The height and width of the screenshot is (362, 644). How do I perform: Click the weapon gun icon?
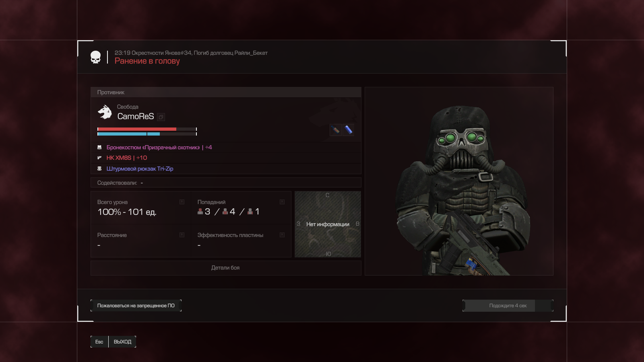pos(99,158)
